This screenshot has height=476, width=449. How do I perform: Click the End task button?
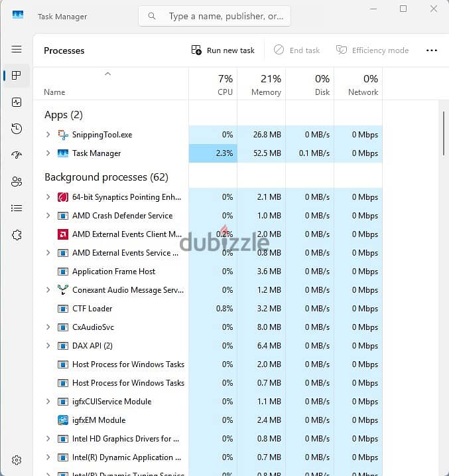click(x=297, y=50)
